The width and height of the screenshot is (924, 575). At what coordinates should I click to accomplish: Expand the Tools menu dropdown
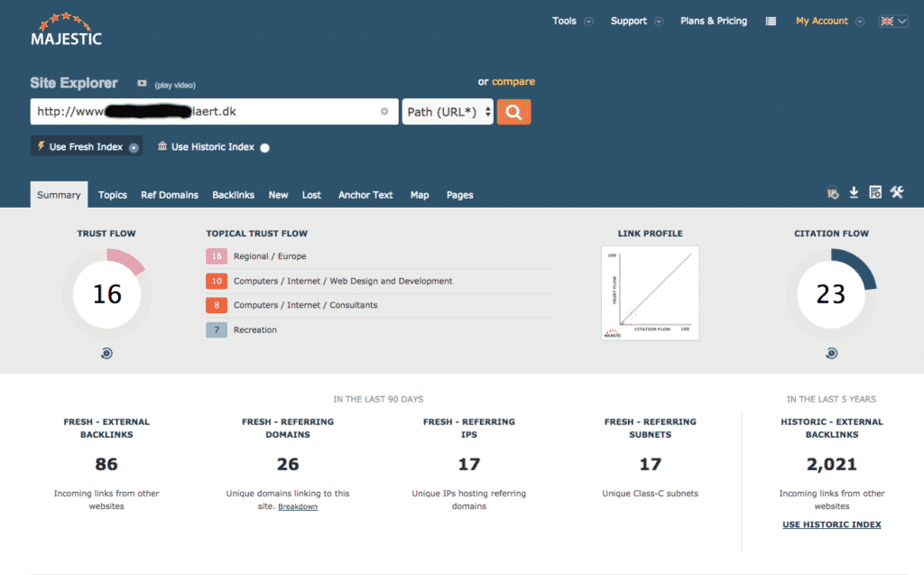pyautogui.click(x=572, y=22)
